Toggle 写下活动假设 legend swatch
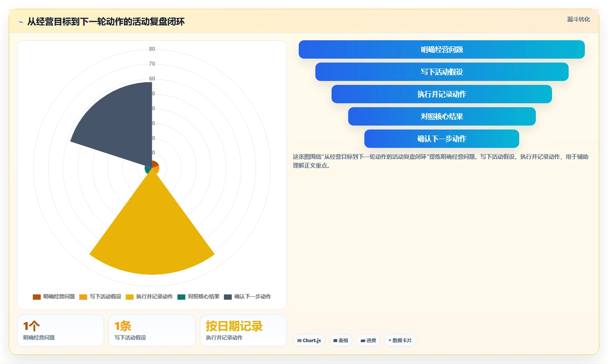Screen dimensions: 608x364 (83, 297)
